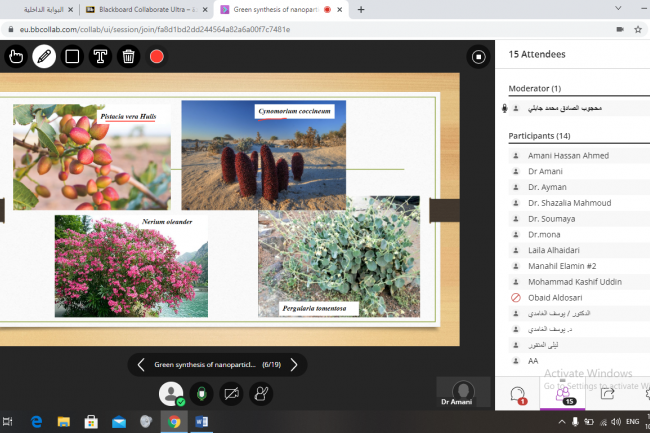Click the Participants (14) heading
The width and height of the screenshot is (650, 433).
pyautogui.click(x=539, y=136)
